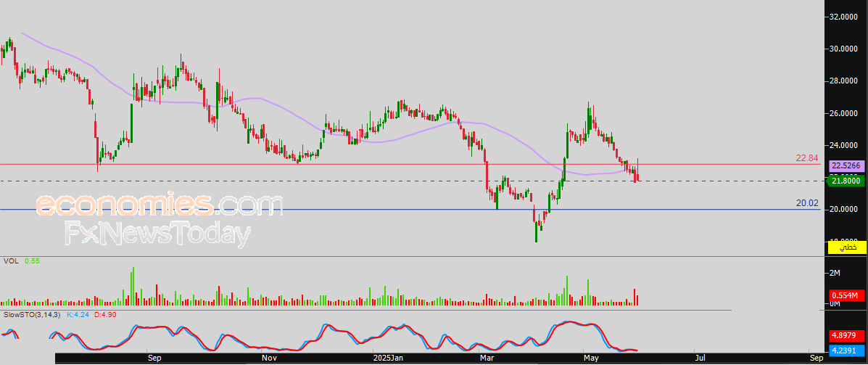Click the 32.0000 price axis label
The width and height of the screenshot is (868, 365).
pyautogui.click(x=845, y=17)
